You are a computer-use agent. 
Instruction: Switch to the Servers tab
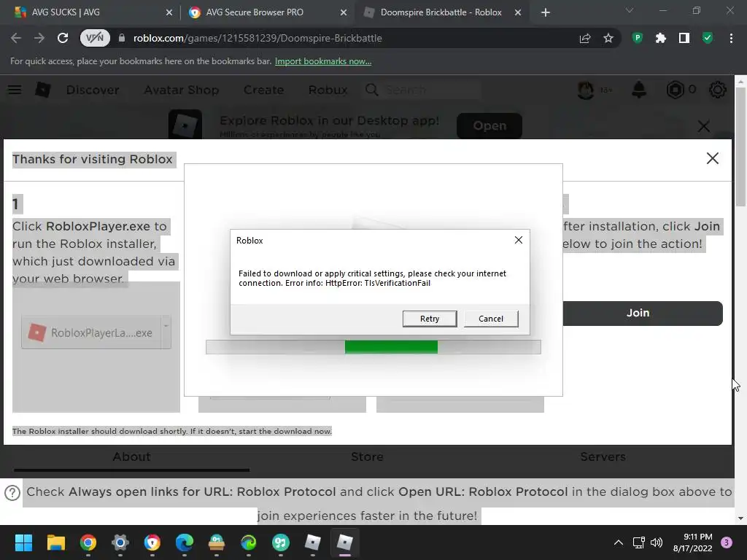pos(603,456)
